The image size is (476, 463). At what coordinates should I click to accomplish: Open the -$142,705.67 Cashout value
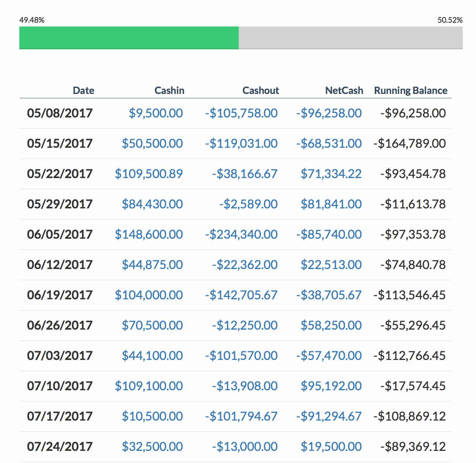[x=241, y=295]
